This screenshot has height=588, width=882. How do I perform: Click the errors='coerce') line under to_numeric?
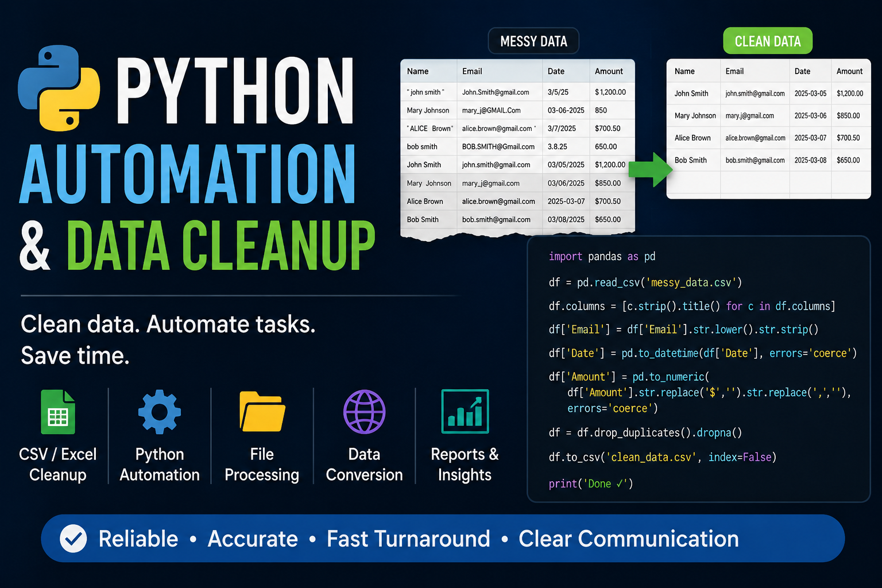point(612,408)
